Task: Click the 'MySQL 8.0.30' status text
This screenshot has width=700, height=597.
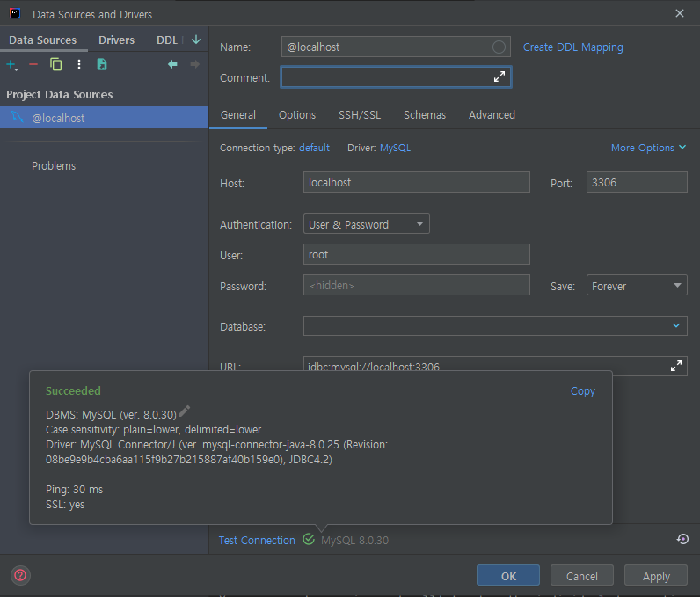Action: point(355,541)
